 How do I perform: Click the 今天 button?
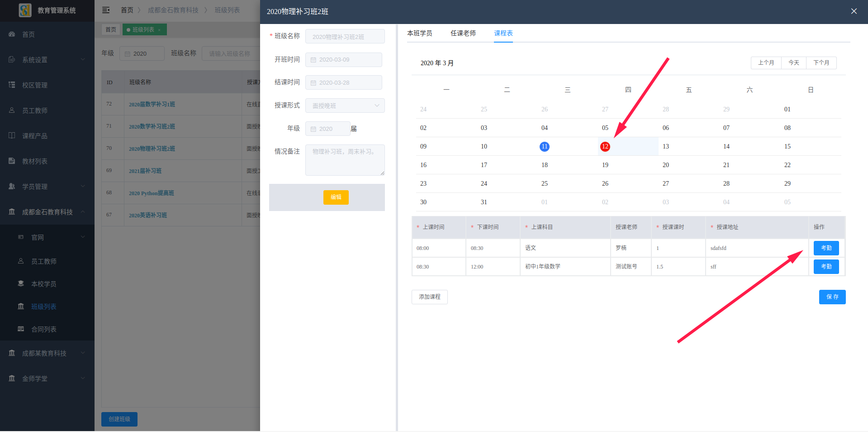(x=793, y=62)
